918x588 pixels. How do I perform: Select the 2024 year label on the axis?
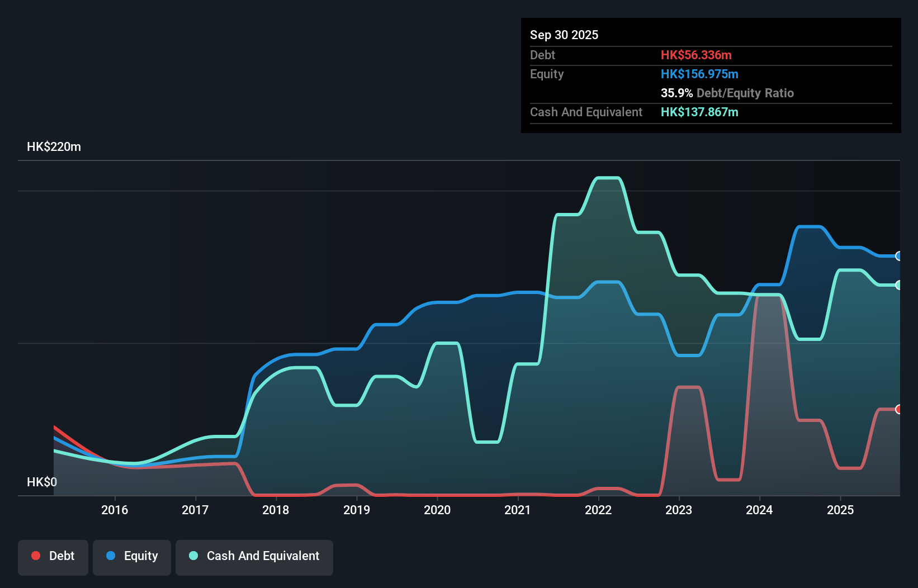tap(759, 510)
